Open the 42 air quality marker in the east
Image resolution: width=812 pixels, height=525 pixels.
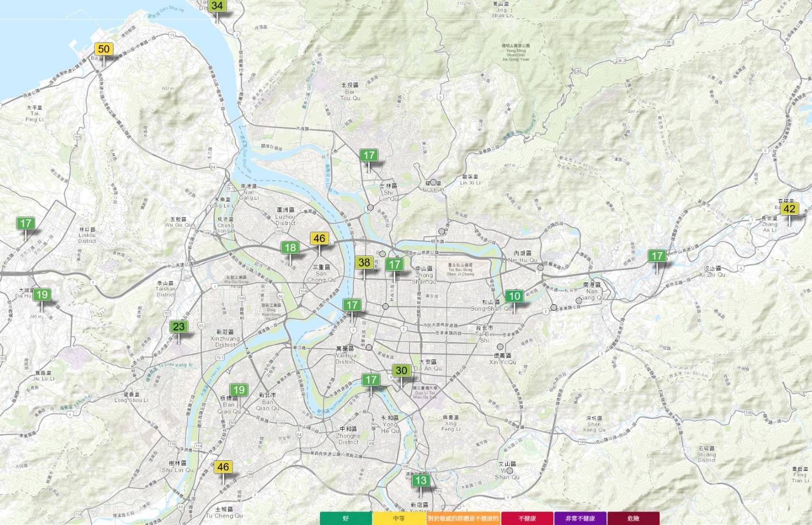pos(789,209)
